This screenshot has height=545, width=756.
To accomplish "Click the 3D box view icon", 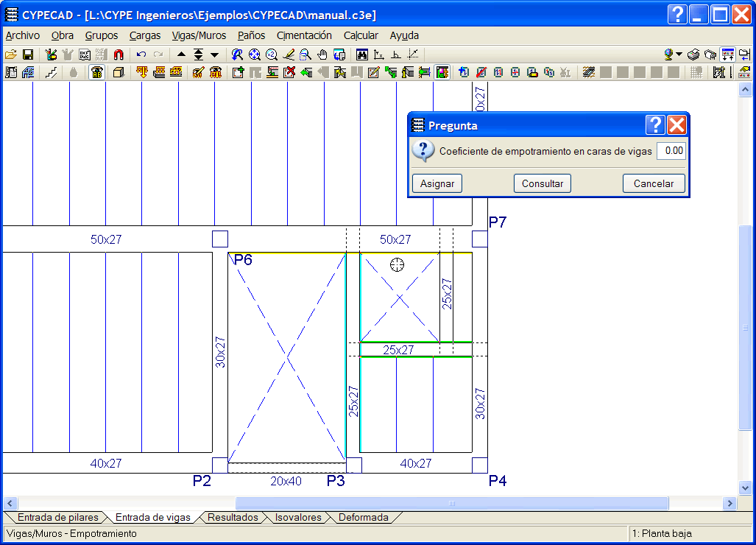I will click(x=118, y=72).
